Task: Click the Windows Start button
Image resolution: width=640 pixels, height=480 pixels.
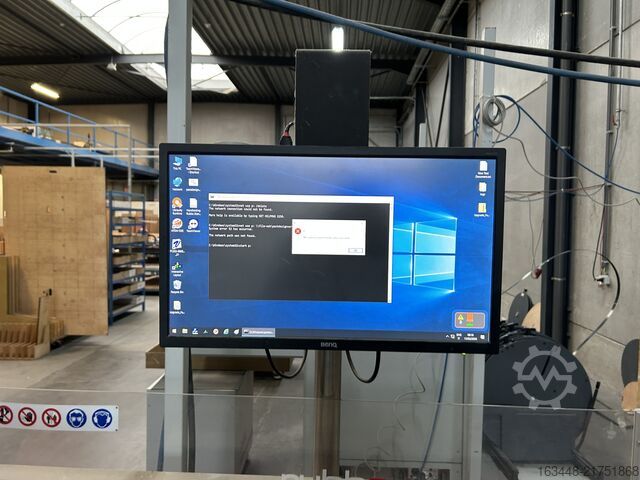Action: (174, 332)
